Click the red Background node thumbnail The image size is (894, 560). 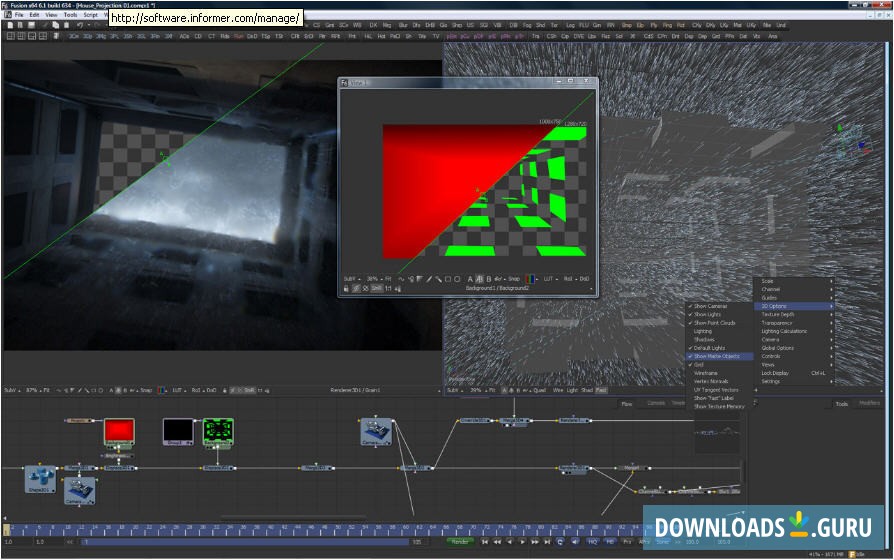[119, 431]
